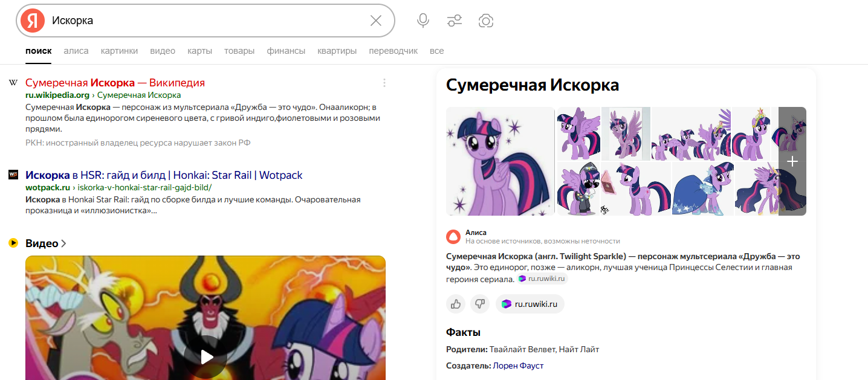
Task: Click the red Алиса assistant icon
Action: click(453, 236)
